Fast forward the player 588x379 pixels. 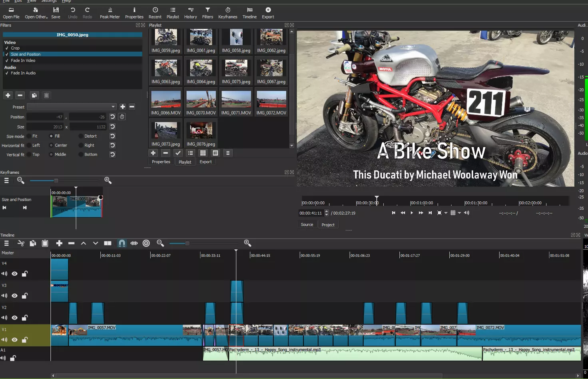(421, 213)
